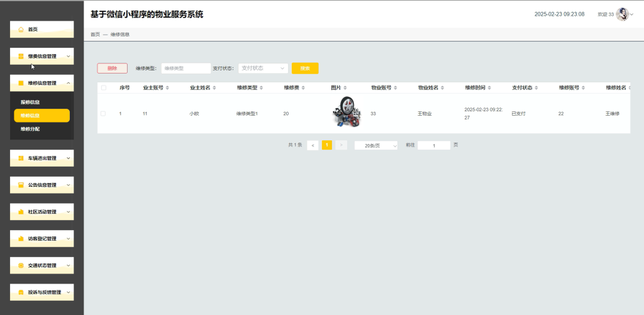Click 首页 breadcrumb link
The width and height of the screenshot is (644, 315).
(96, 35)
